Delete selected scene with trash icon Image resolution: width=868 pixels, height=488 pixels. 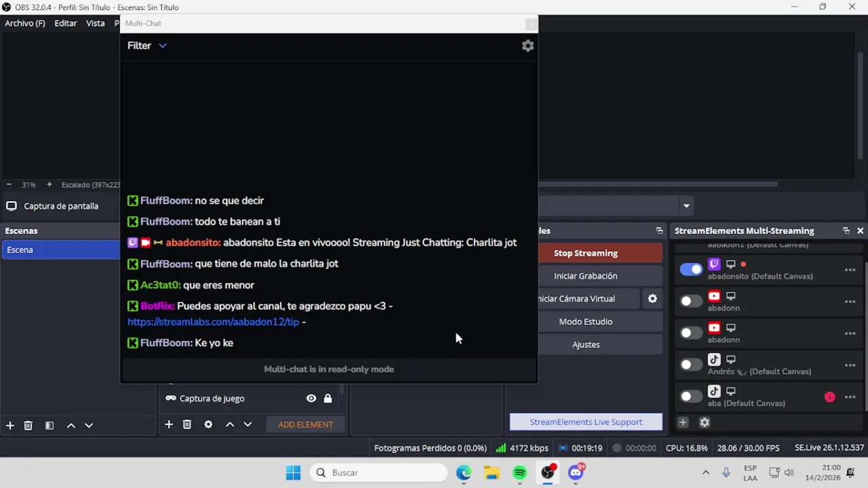pos(28,425)
